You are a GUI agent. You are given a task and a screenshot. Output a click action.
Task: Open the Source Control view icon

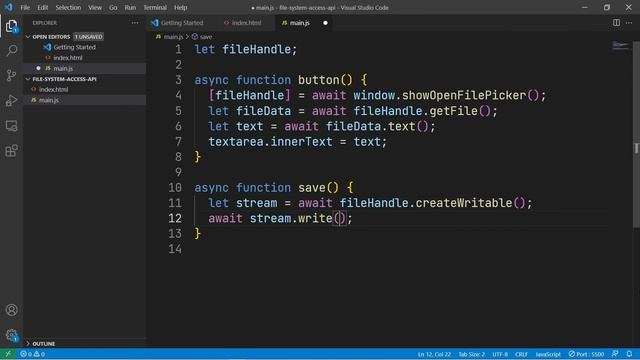(11, 76)
